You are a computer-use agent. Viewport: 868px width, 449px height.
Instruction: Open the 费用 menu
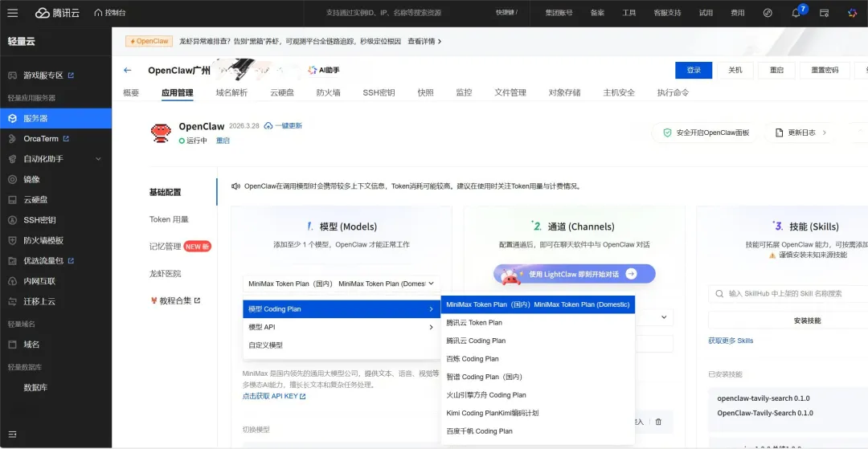(737, 13)
